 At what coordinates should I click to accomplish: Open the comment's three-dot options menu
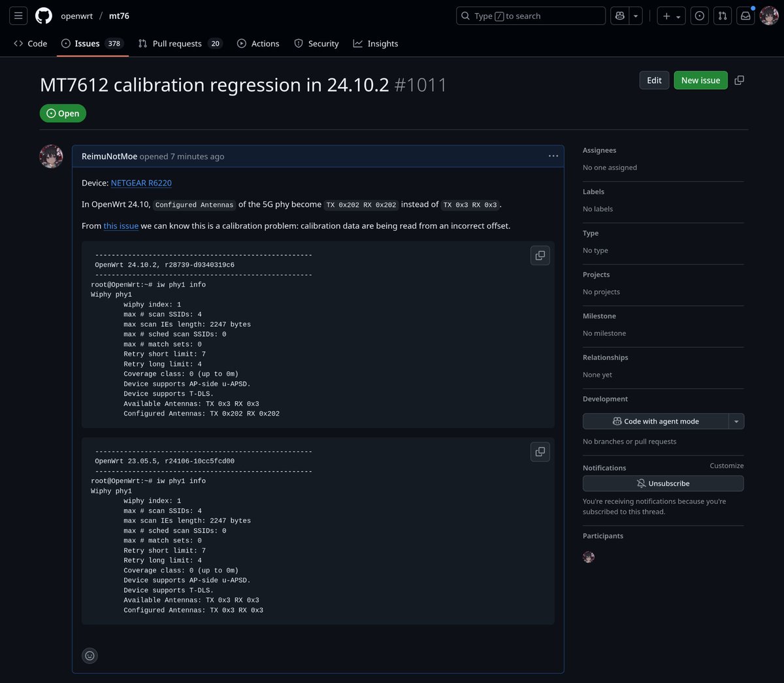(x=553, y=156)
